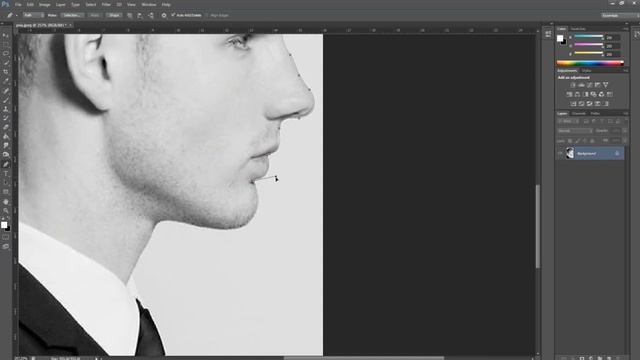Open path operations in options bar

click(130, 15)
